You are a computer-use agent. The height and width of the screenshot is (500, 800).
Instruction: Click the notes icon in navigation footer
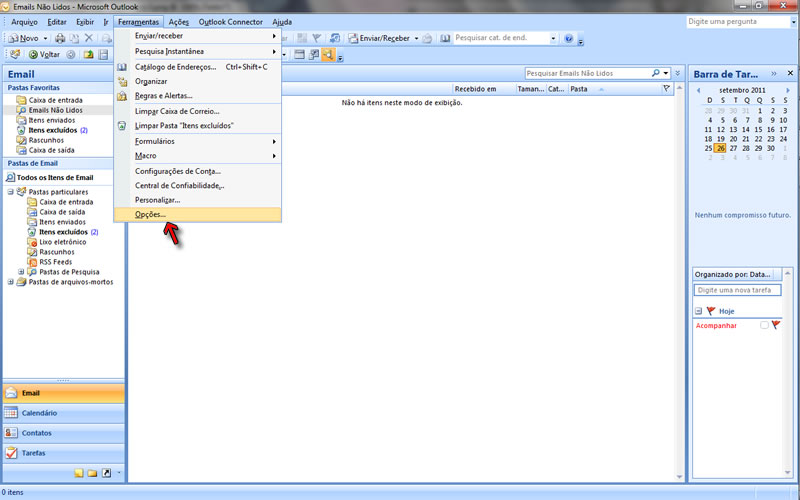coord(79,473)
